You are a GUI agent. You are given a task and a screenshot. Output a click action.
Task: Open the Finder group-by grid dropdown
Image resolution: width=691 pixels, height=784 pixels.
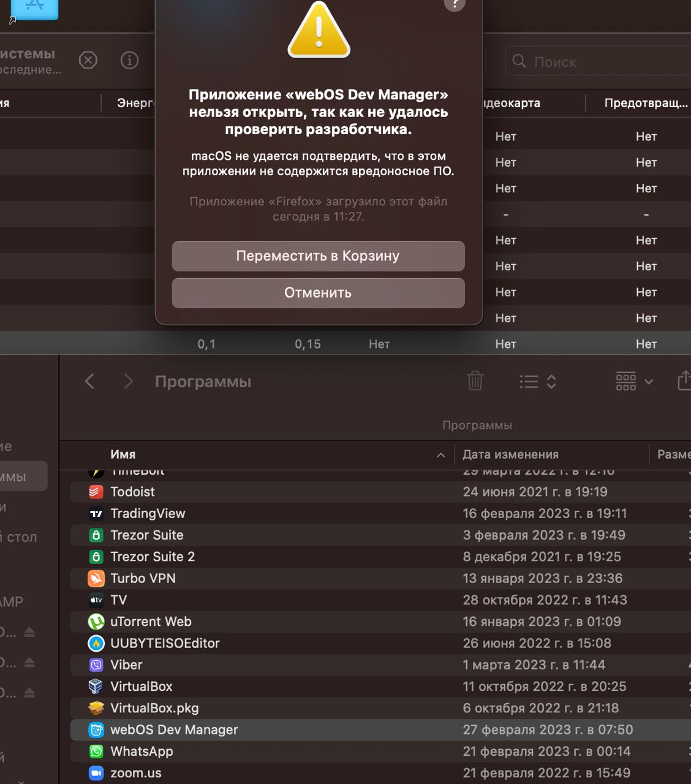[635, 382]
